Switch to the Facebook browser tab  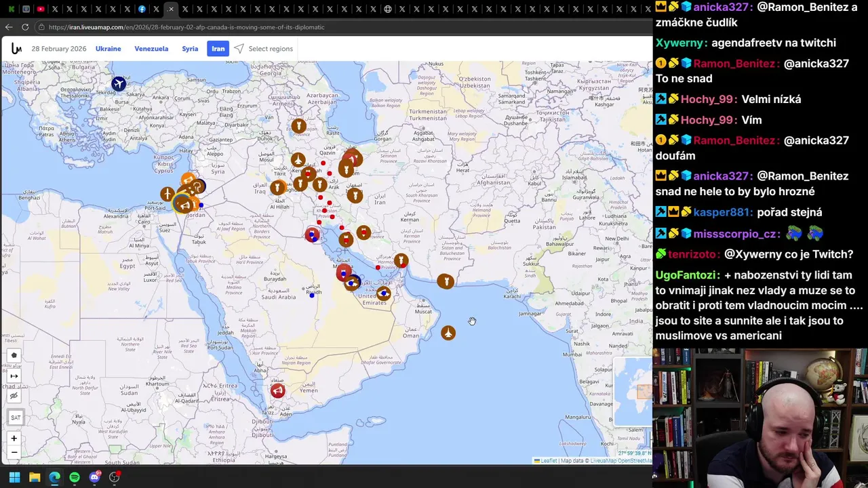[x=142, y=9]
